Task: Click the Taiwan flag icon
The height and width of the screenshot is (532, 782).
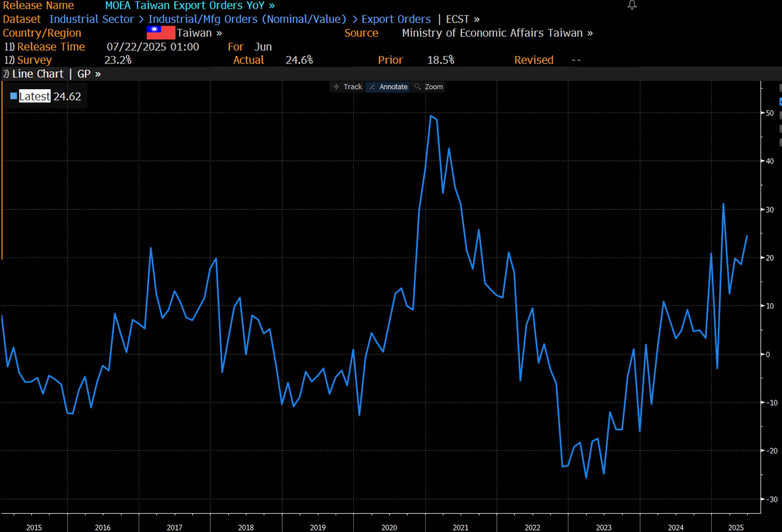Action: (161, 33)
